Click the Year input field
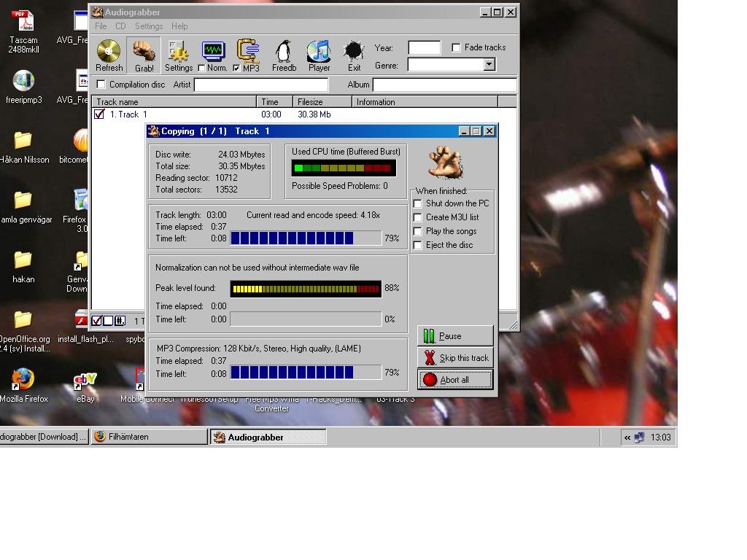The width and height of the screenshot is (747, 560). tap(424, 47)
